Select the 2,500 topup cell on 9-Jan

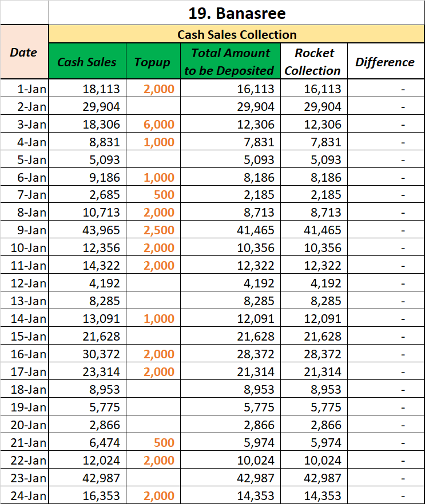click(x=153, y=230)
